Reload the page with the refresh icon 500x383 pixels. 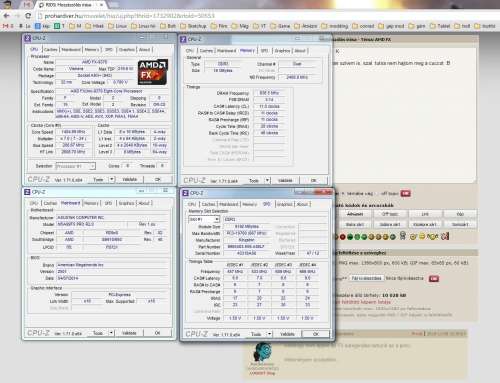point(28,16)
